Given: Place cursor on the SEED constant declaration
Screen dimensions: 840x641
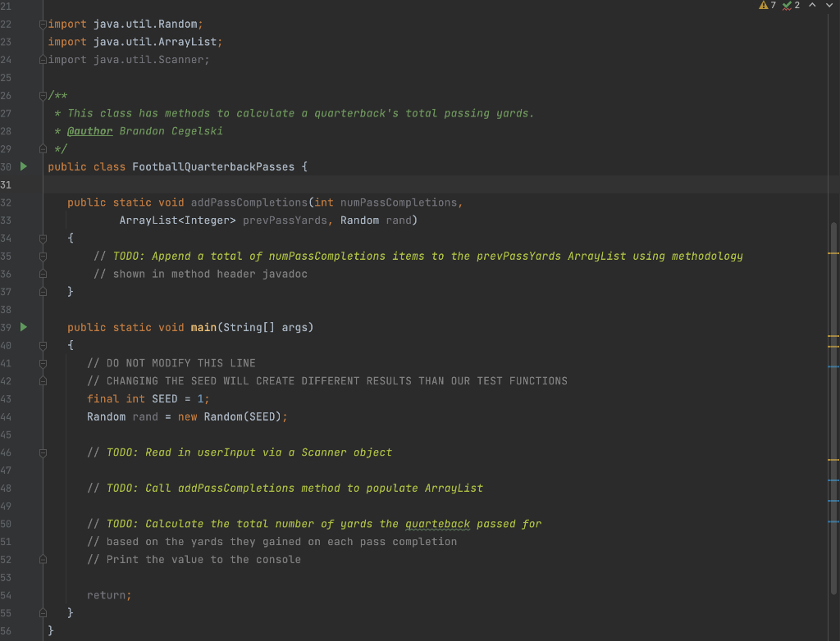Looking at the screenshot, I should click(164, 398).
